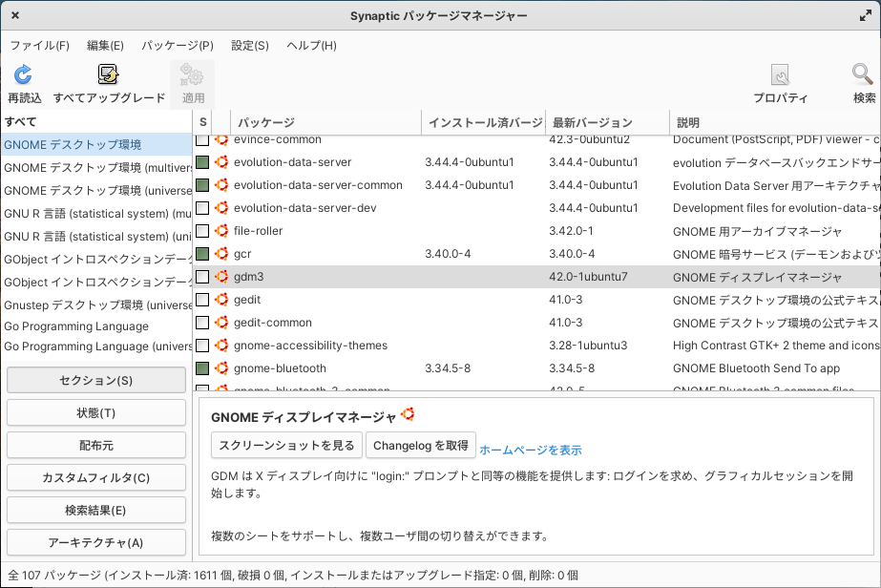Click the window maximize arrows icon
Screen dimensions: 881x588
(x=866, y=15)
